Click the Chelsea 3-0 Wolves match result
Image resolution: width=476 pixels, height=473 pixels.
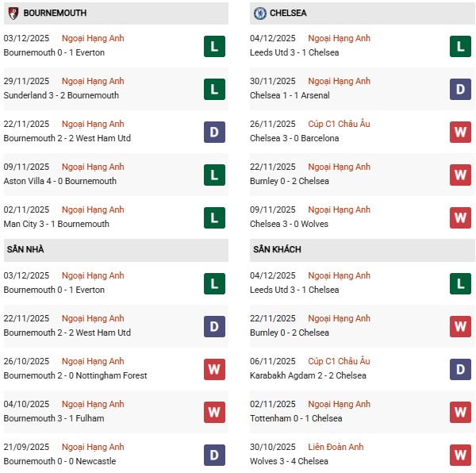pyautogui.click(x=289, y=224)
